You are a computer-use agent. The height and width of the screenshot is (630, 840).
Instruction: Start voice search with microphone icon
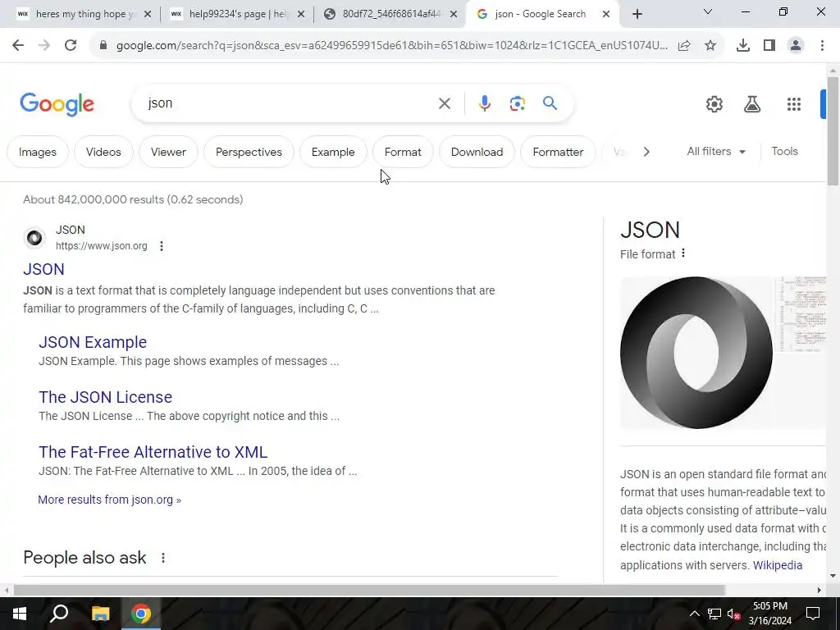click(484, 103)
